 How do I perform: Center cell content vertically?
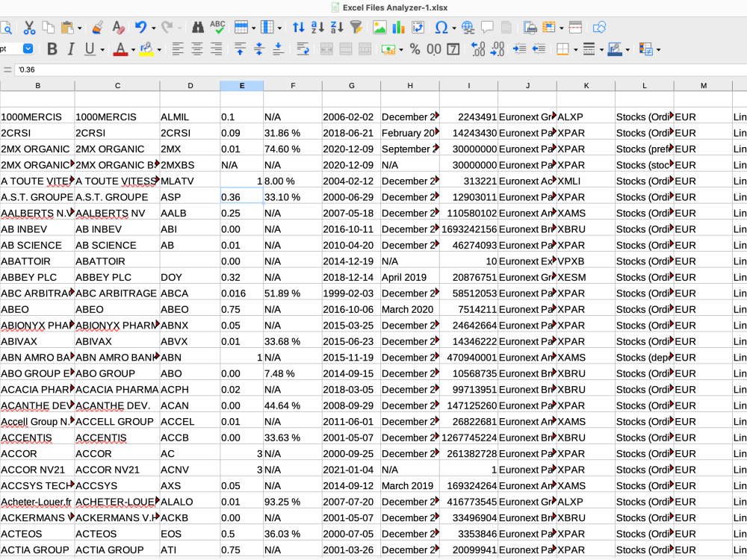(259, 49)
